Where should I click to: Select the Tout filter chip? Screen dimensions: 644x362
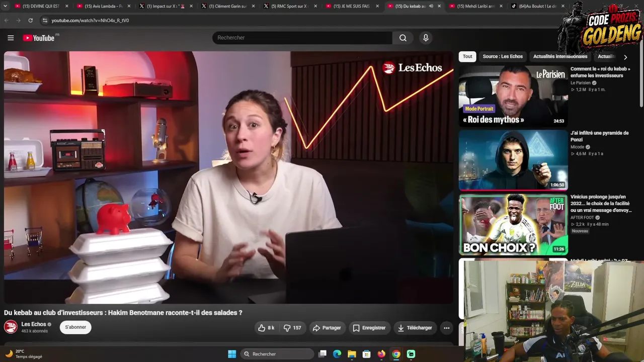(x=467, y=56)
